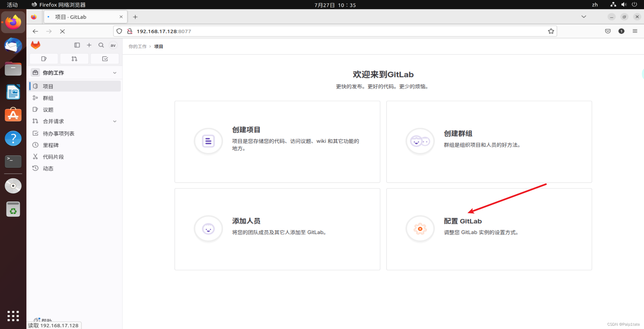The height and width of the screenshot is (329, 644).
Task: Open the Help icon in the dock
Action: (x=13, y=138)
